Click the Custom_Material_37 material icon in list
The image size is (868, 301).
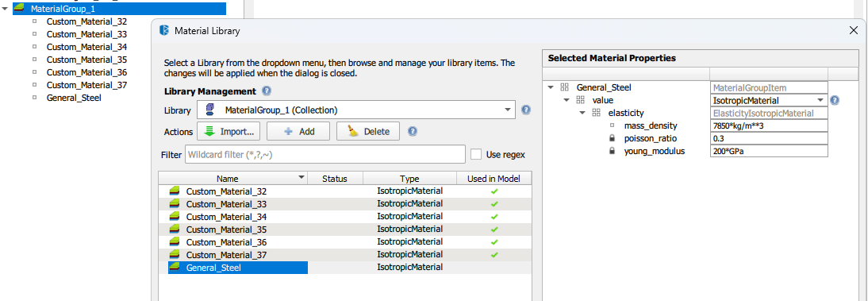click(x=175, y=255)
